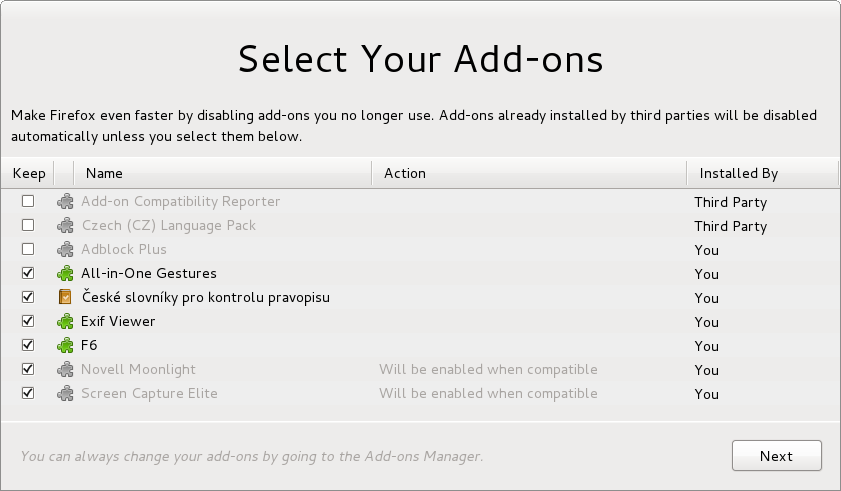Click the green F6 add-on icon
The image size is (841, 491).
click(65, 346)
